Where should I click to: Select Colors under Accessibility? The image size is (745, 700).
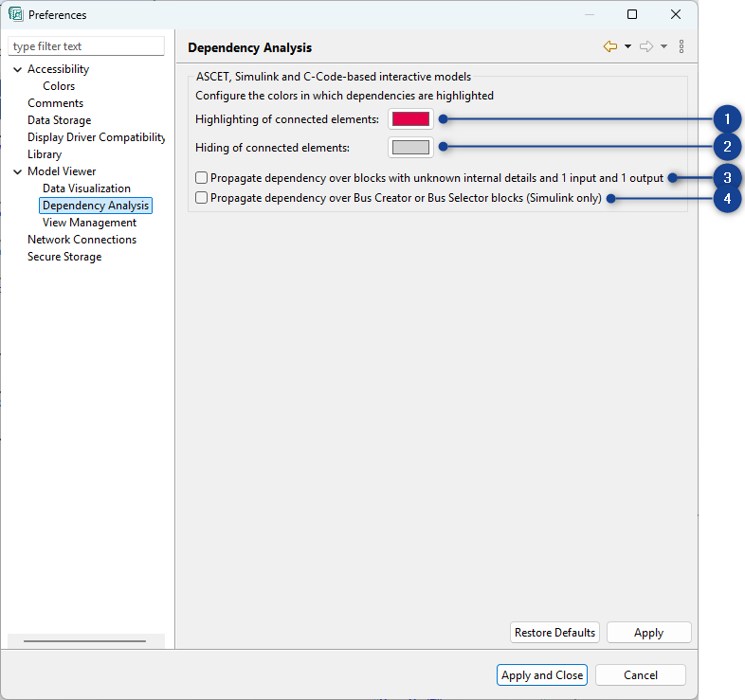point(59,86)
